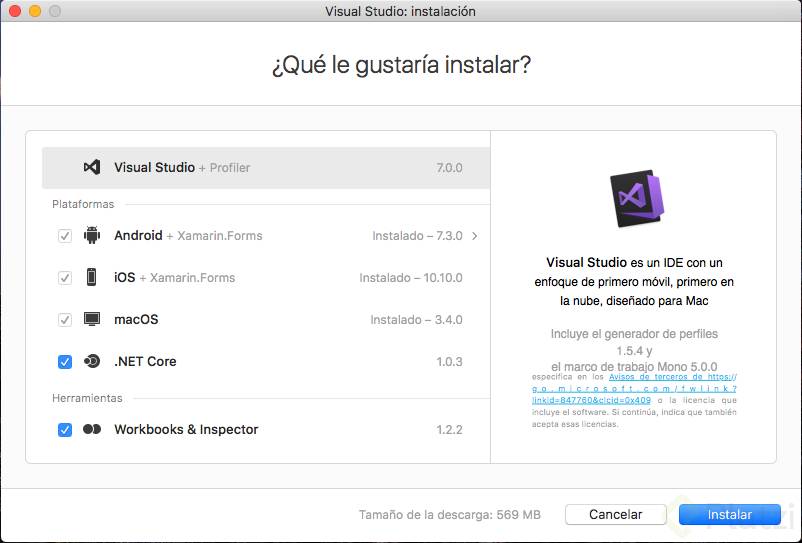The height and width of the screenshot is (543, 802).
Task: Expand the Android options chevron
Action: tap(475, 236)
